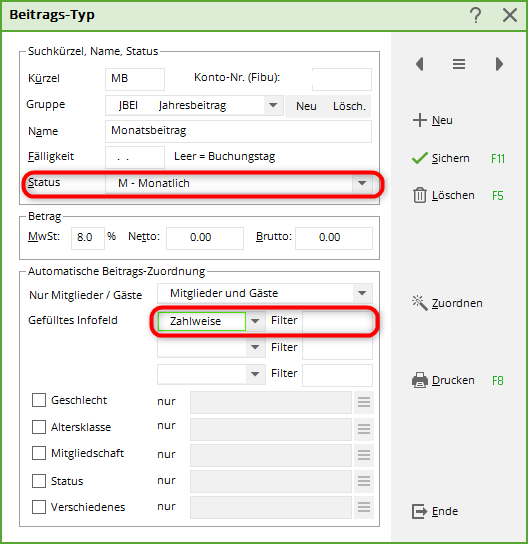Screen dimensions: 528x544
Task: Click the Drucken printer icon
Action: 420,380
